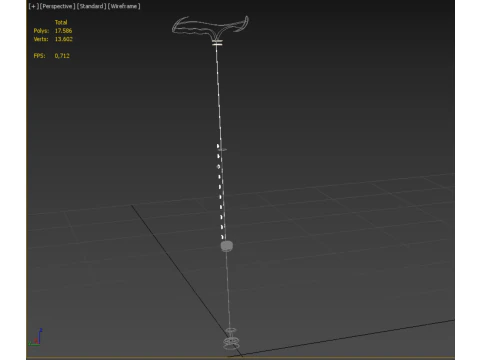
Task: Open the [+] viewport general menu
Action: click(33, 6)
